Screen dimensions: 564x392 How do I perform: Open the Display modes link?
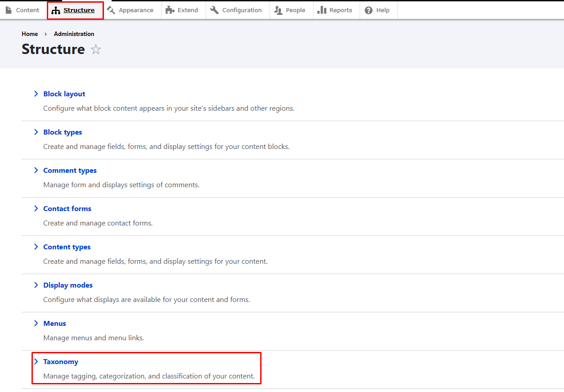[x=68, y=285]
